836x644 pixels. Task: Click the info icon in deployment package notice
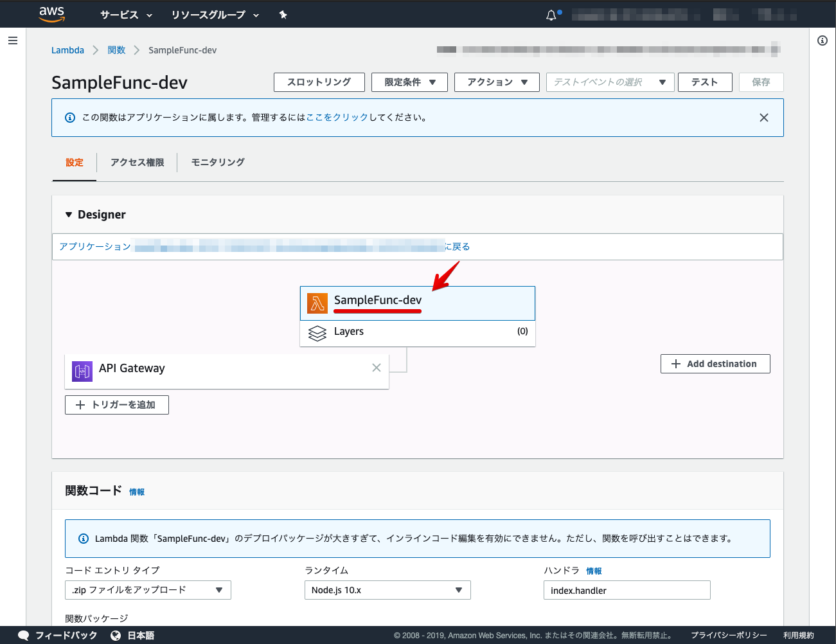(84, 539)
